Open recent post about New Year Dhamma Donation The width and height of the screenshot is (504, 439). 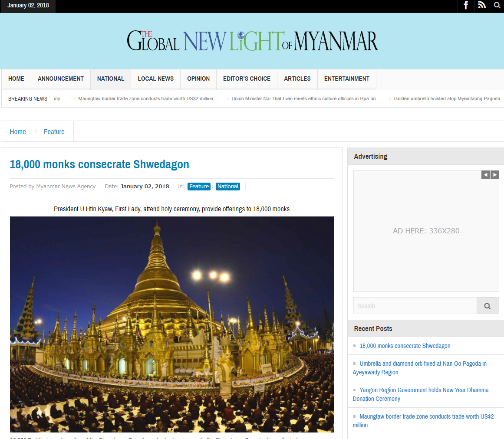pos(421,394)
